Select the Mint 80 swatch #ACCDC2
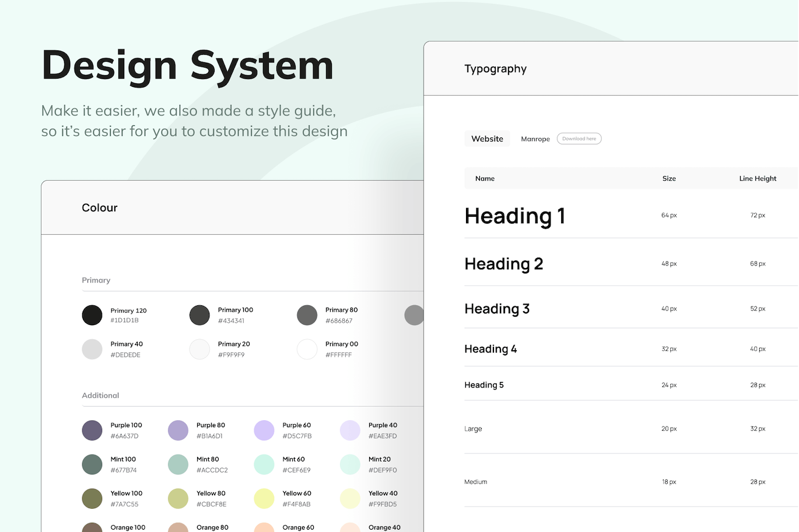 178,464
